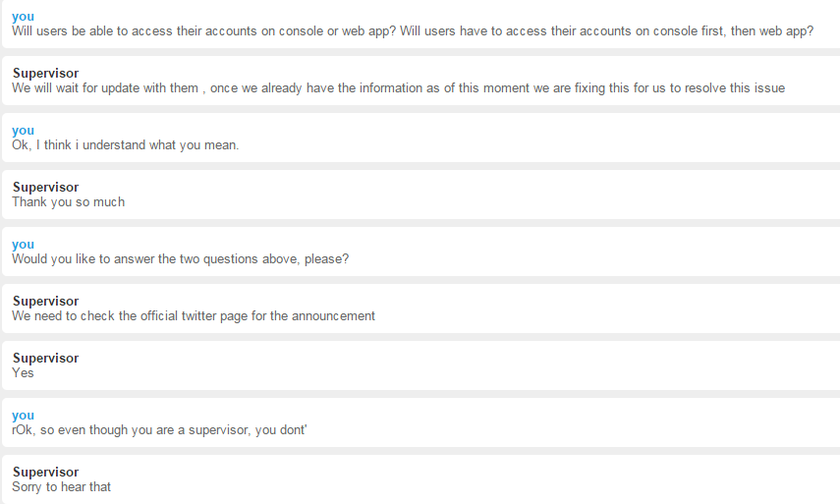Select the 'two questions above' message text
Viewport: 840px width, 504px height.
181,259
